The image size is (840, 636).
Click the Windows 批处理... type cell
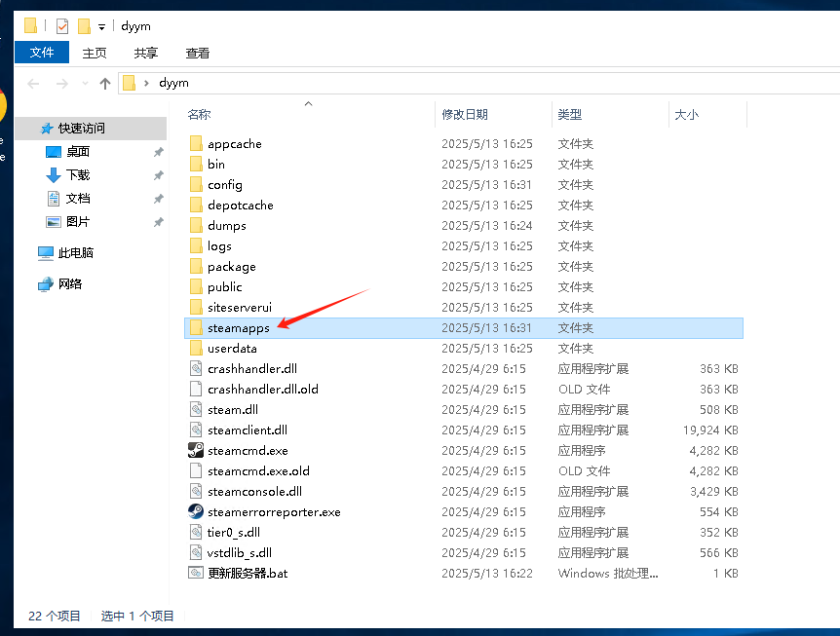608,573
